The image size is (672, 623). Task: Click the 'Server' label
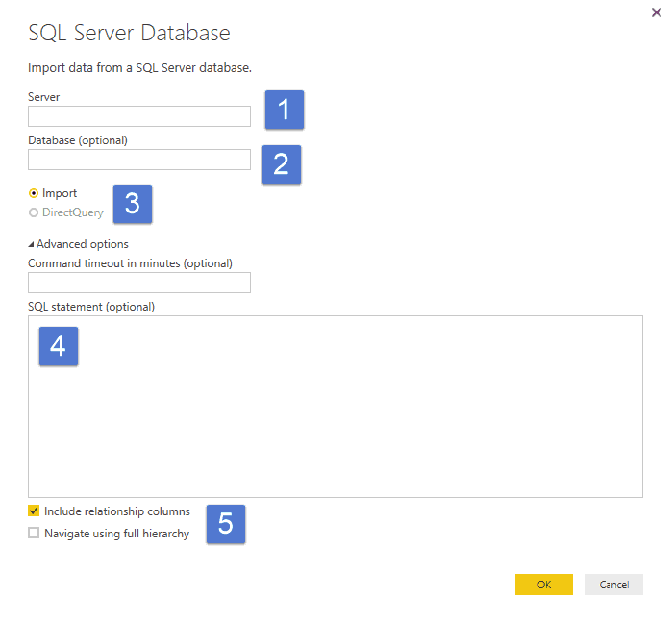tap(43, 97)
